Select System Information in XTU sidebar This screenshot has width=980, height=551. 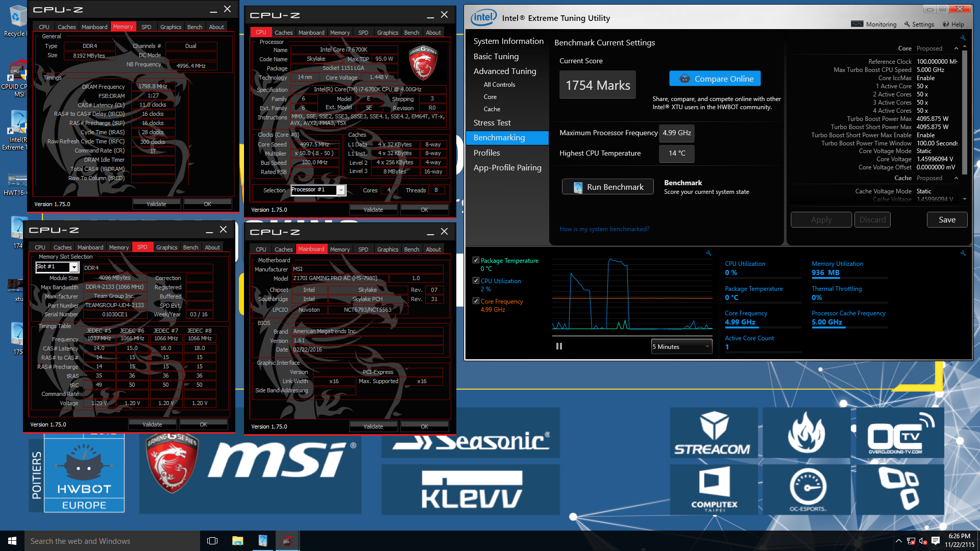click(x=508, y=41)
